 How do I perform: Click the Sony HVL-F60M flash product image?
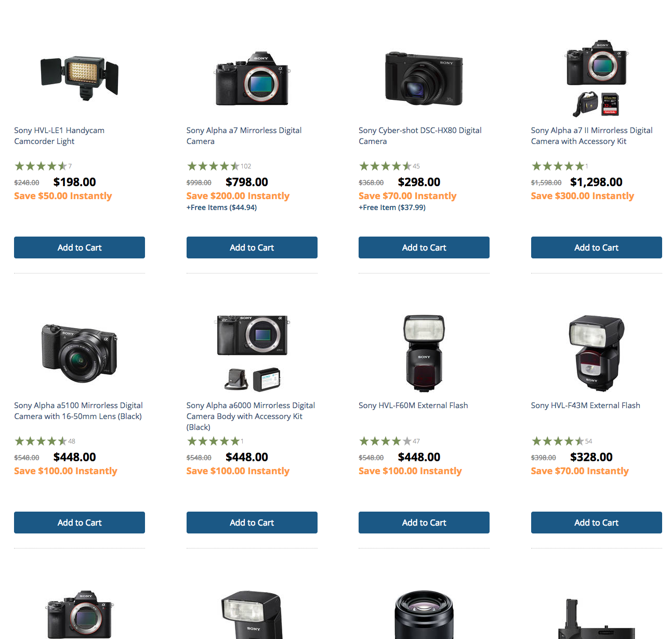coord(424,353)
